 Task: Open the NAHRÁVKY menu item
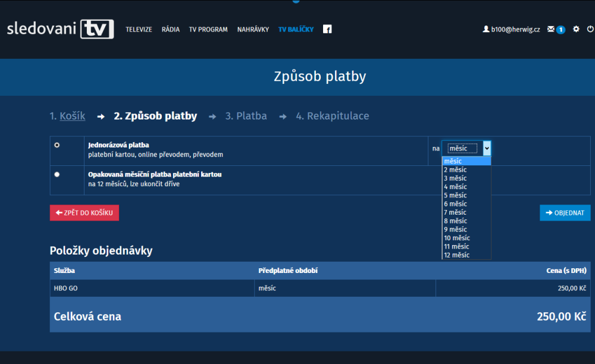point(253,29)
